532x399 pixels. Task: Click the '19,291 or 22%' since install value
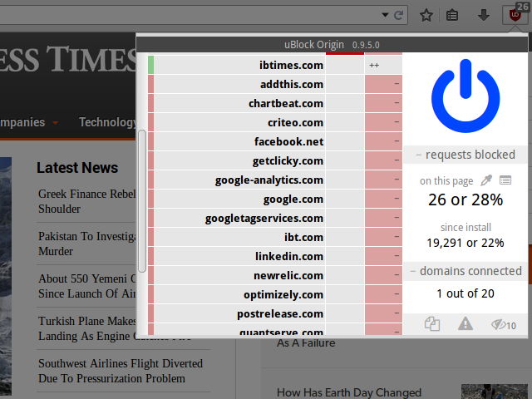(x=465, y=243)
